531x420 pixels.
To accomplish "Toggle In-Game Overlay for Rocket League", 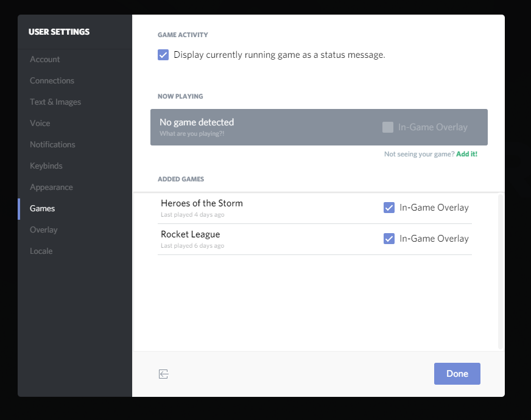I will (389, 239).
